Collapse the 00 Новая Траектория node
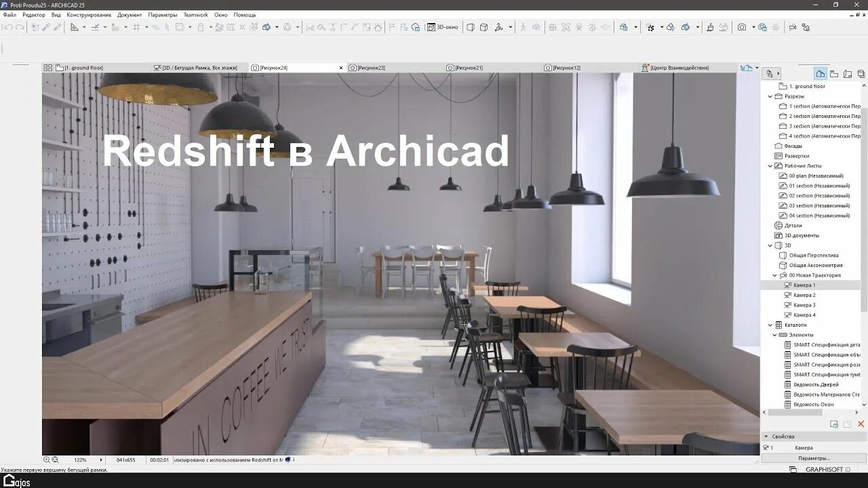 pyautogui.click(x=774, y=275)
